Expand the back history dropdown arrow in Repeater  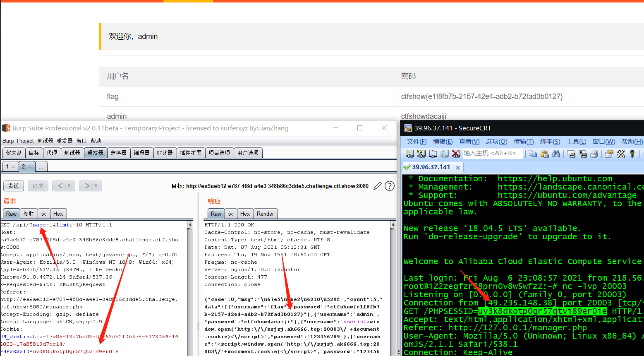pos(69,186)
